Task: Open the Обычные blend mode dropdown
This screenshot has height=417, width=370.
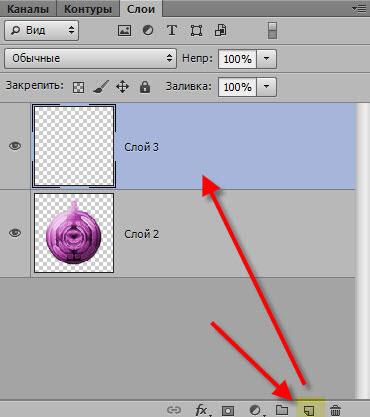Action: click(90, 58)
